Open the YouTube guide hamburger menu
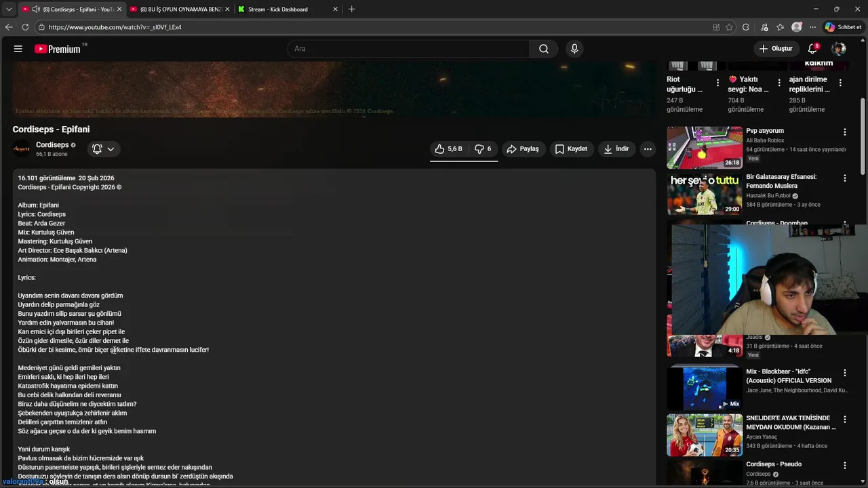This screenshot has height=488, width=868. coord(18,49)
